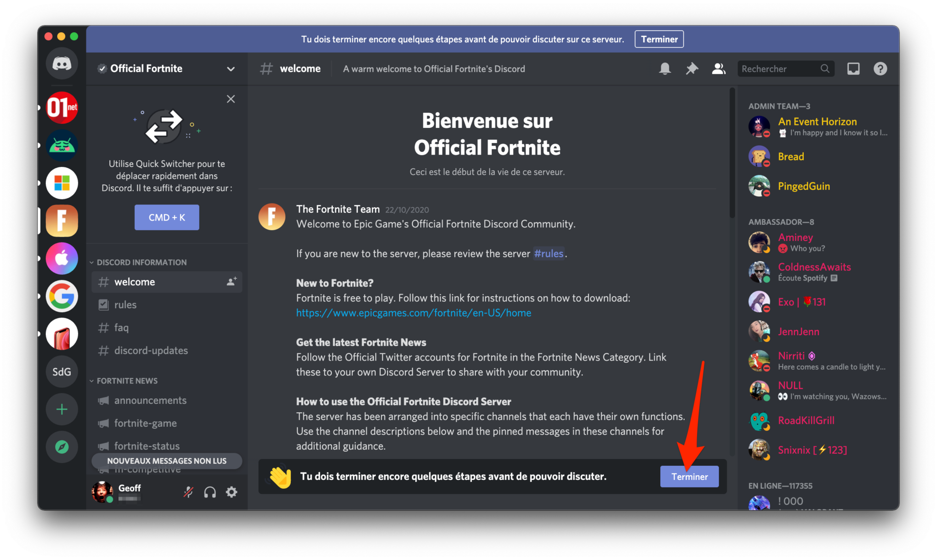Open member JennJenn profile

pyautogui.click(x=818, y=332)
